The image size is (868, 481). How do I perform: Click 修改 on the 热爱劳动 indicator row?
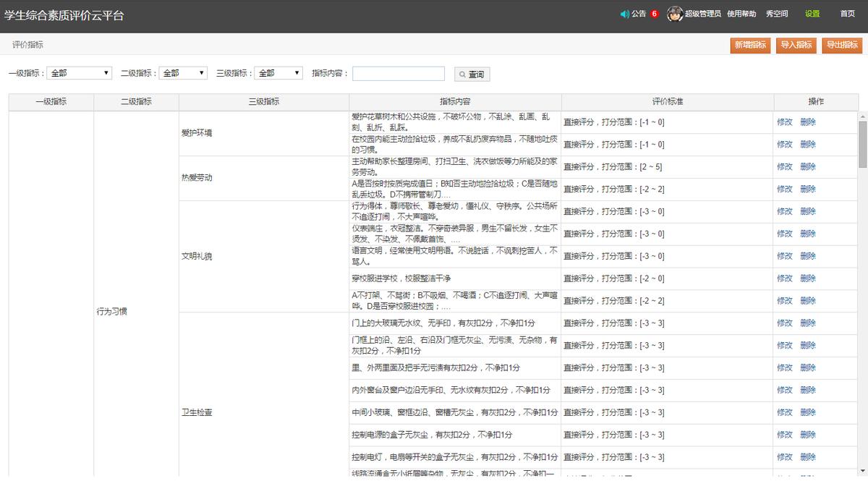[x=786, y=166]
